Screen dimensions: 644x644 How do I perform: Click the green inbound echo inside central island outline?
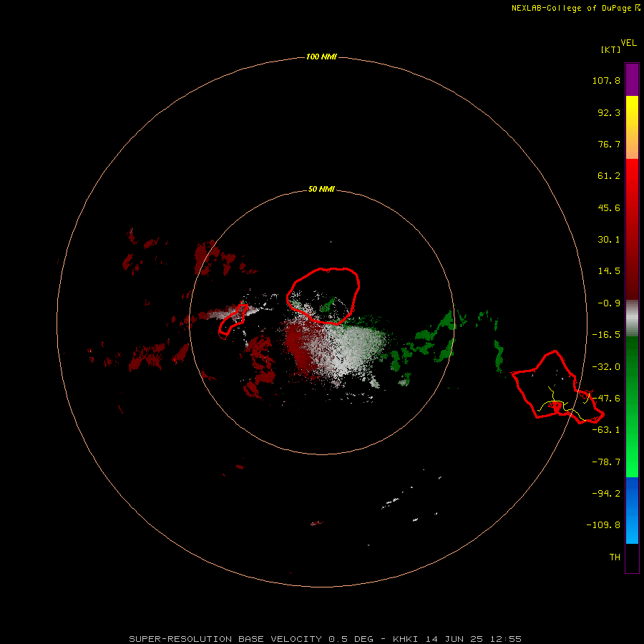(328, 305)
